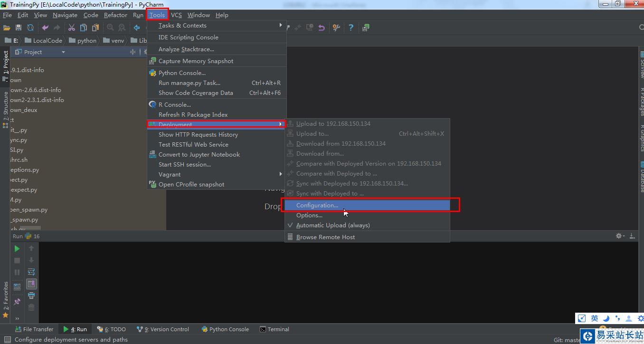Expand the Vagrant submenu
The image size is (644, 344).
(x=217, y=175)
